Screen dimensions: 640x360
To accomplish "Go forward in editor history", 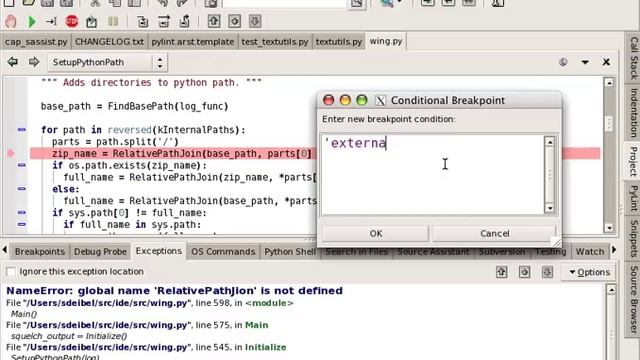I will pos(34,62).
